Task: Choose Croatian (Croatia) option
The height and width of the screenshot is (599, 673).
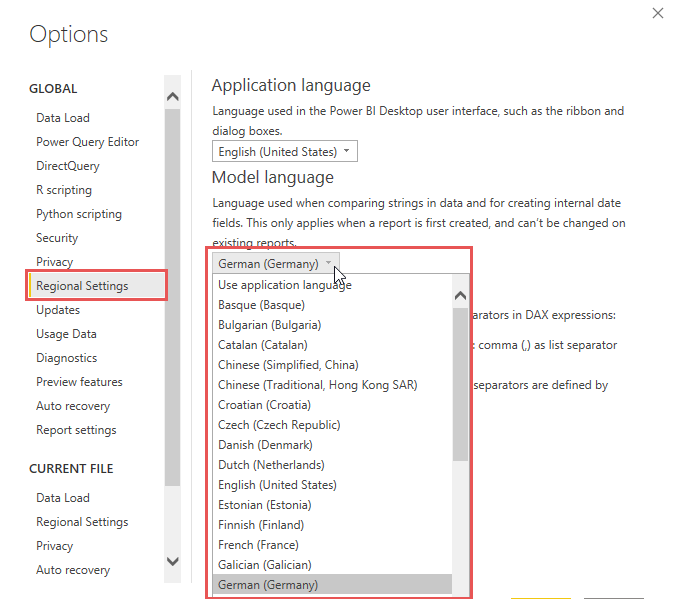Action: coord(332,405)
